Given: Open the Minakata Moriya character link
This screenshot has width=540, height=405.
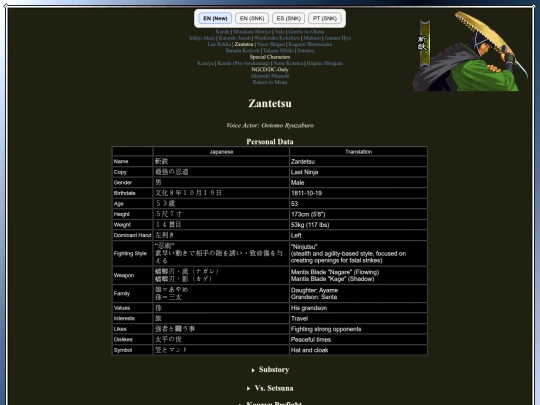Looking at the screenshot, I should click(252, 32).
